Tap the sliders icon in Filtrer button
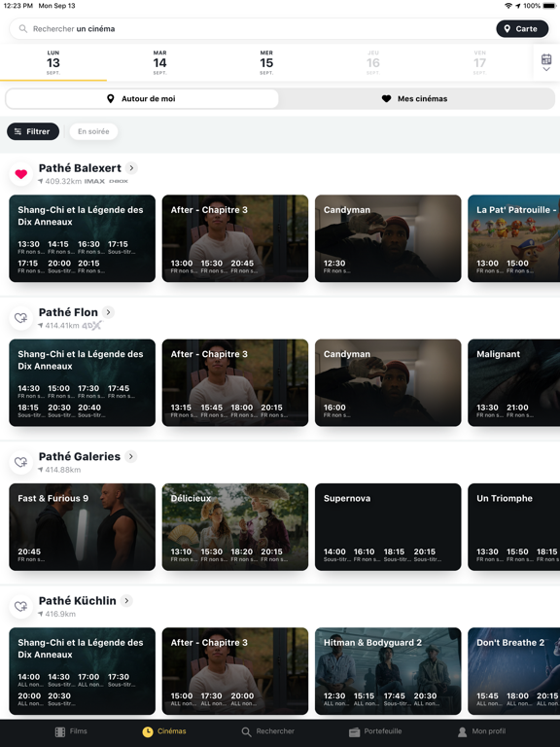 pyautogui.click(x=18, y=131)
